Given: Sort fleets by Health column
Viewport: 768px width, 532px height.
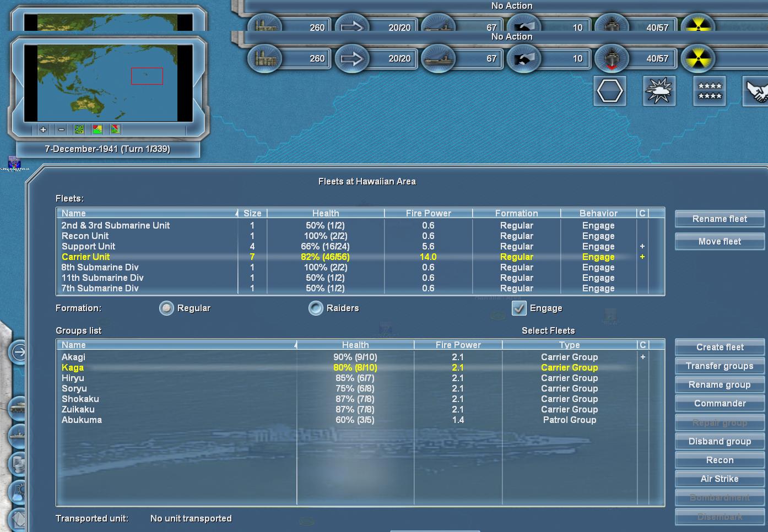Looking at the screenshot, I should pyautogui.click(x=326, y=213).
